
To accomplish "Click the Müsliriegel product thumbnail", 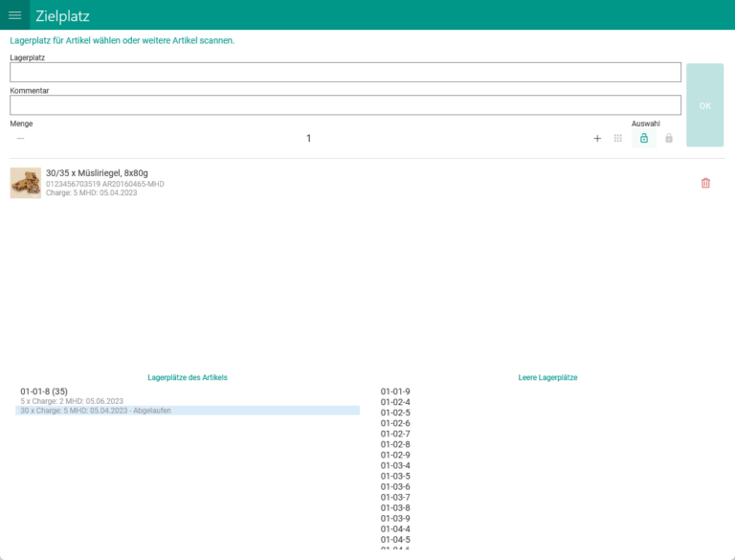I will click(25, 183).
